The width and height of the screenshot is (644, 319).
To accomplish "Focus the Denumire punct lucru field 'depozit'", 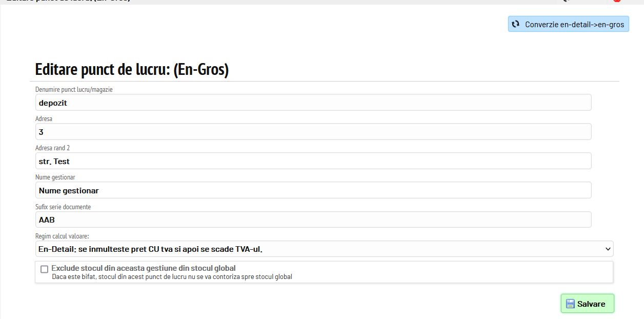I will click(313, 103).
